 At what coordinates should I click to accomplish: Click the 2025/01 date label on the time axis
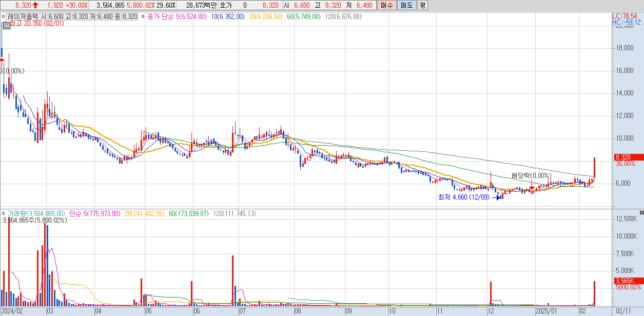pos(546,311)
